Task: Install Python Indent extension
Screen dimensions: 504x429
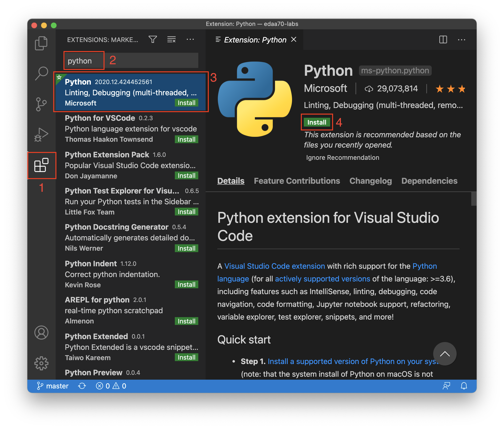Action: pyautogui.click(x=187, y=285)
